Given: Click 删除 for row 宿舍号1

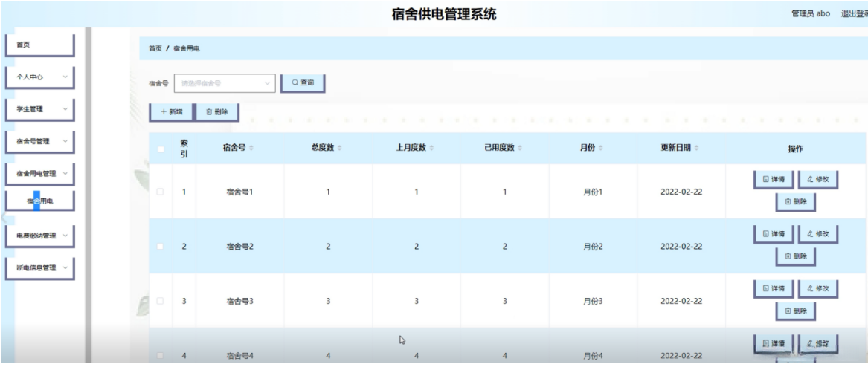Looking at the screenshot, I should pyautogui.click(x=796, y=202).
